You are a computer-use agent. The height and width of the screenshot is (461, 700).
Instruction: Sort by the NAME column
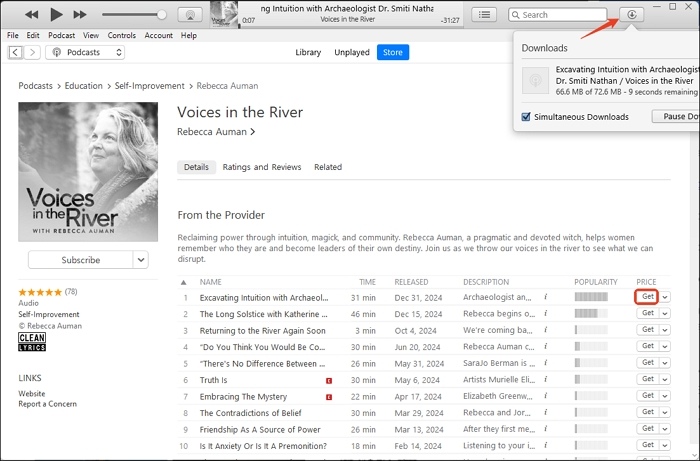coord(211,282)
